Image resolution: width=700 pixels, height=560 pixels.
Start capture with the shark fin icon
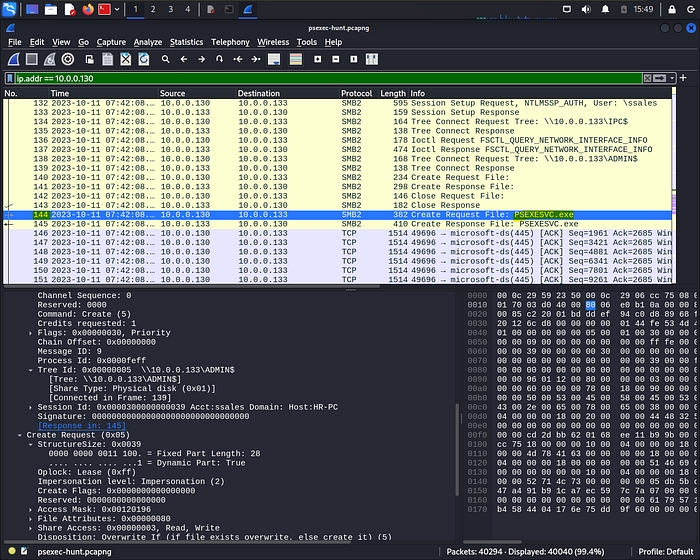point(12,59)
